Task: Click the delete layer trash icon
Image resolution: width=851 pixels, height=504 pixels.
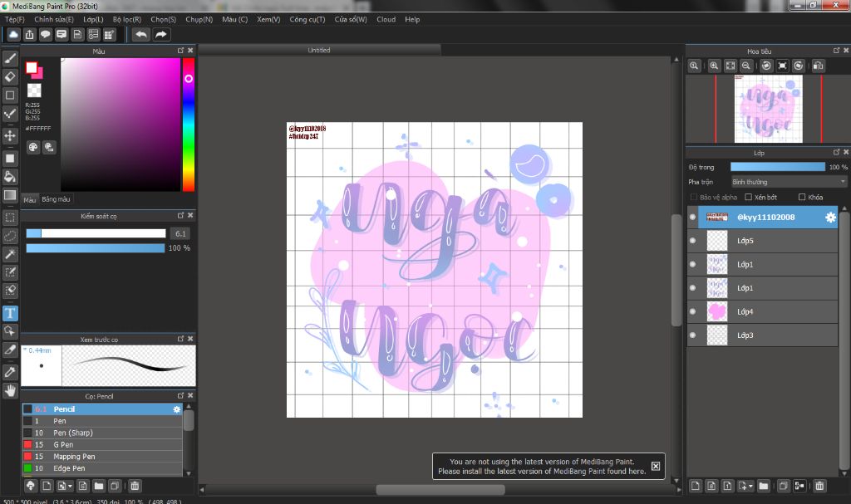Action: [819, 486]
